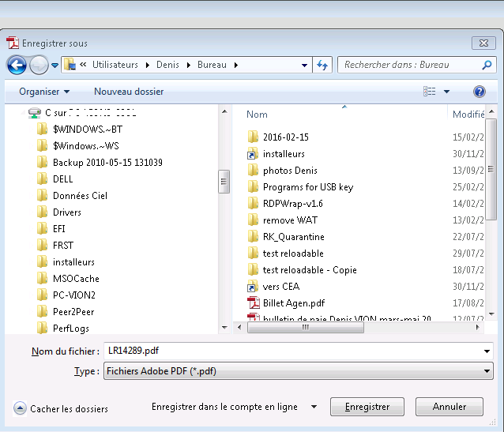Collapse folders with Cacher les dossiers
The height and width of the screenshot is (432, 504).
click(x=61, y=409)
